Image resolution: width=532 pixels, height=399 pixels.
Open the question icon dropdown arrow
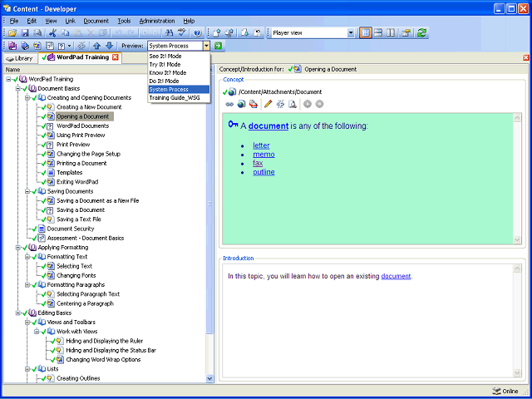70,46
